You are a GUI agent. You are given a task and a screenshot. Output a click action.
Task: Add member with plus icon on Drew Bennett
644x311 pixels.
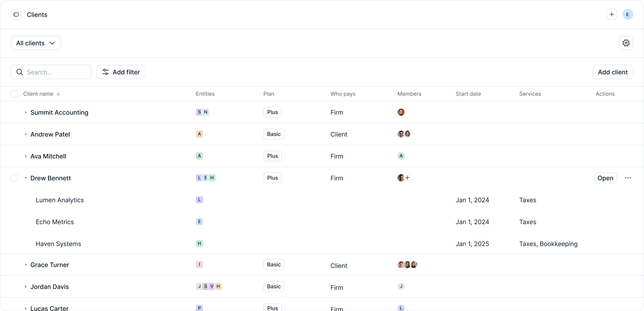coord(407,178)
